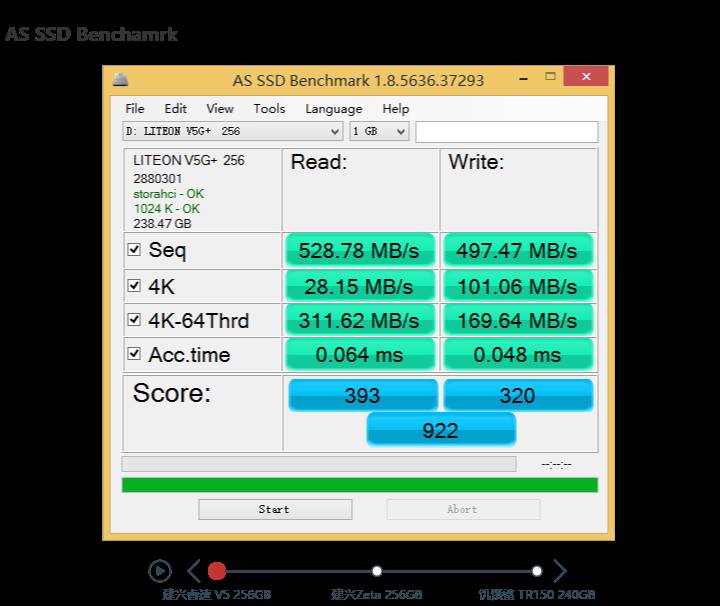Click the write score 320
This screenshot has width=720, height=606.
(518, 395)
